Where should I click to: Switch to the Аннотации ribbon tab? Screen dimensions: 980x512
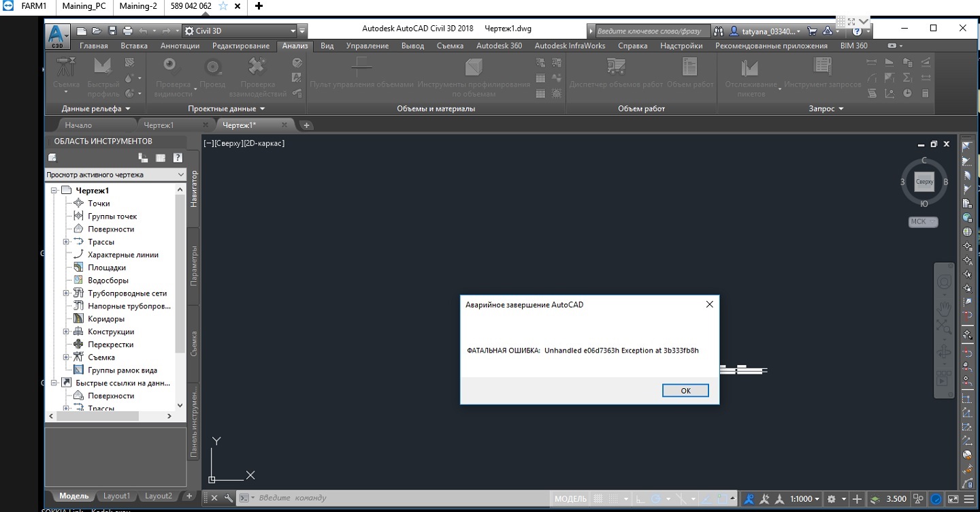coord(180,46)
